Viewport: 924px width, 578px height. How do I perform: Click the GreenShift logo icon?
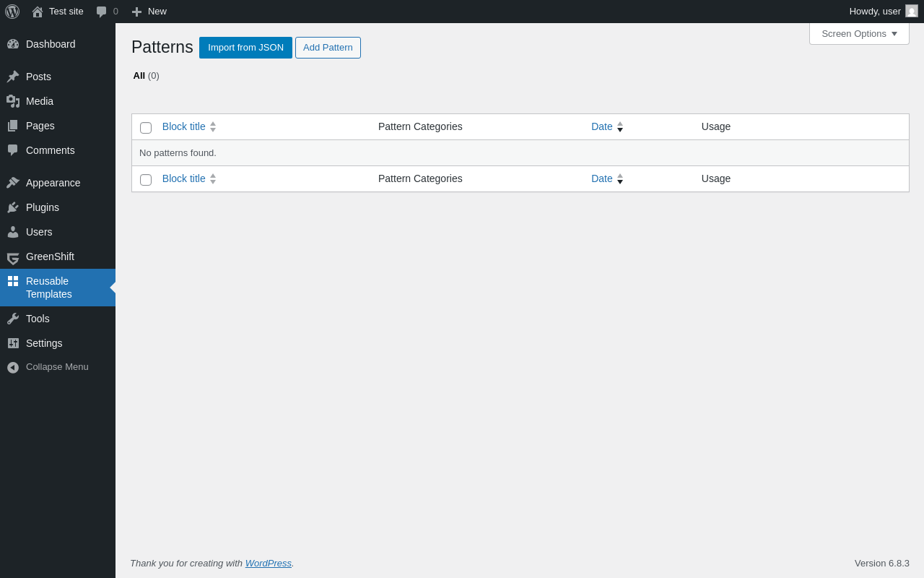point(13,257)
